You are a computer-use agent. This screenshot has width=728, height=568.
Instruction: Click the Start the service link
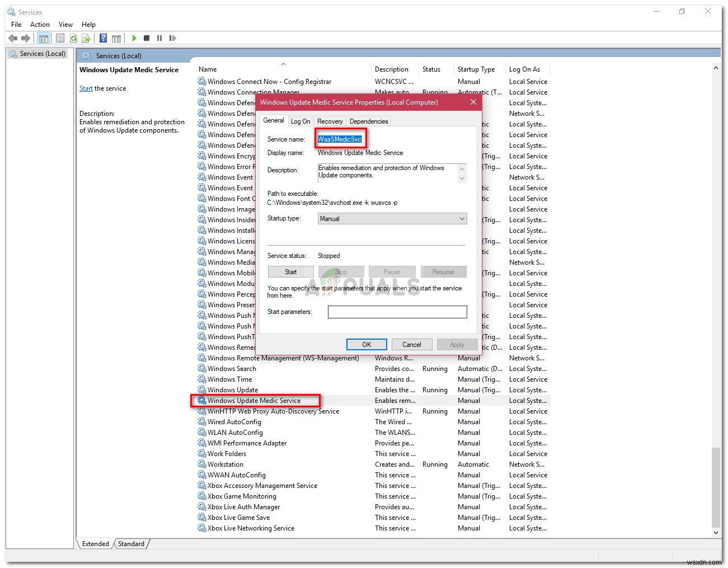tap(86, 88)
